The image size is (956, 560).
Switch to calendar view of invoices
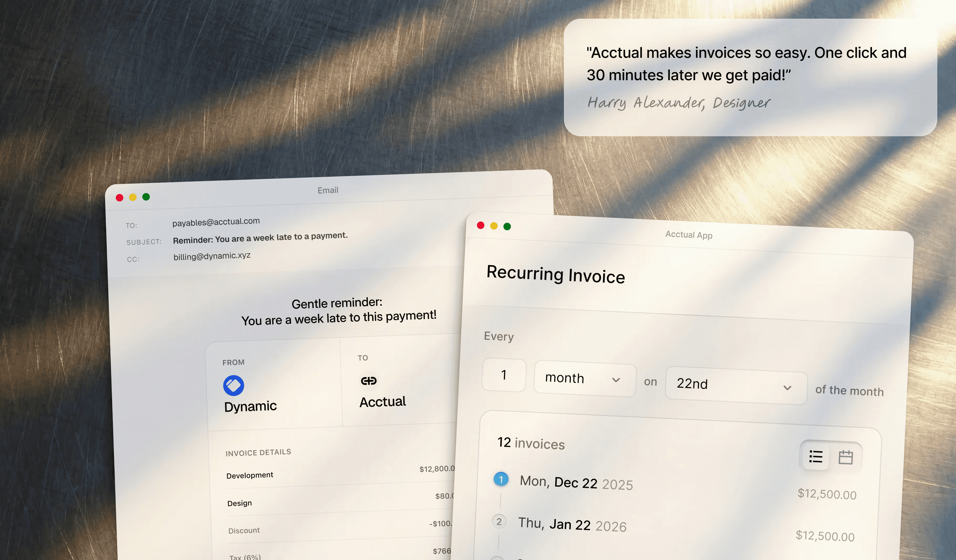click(846, 457)
